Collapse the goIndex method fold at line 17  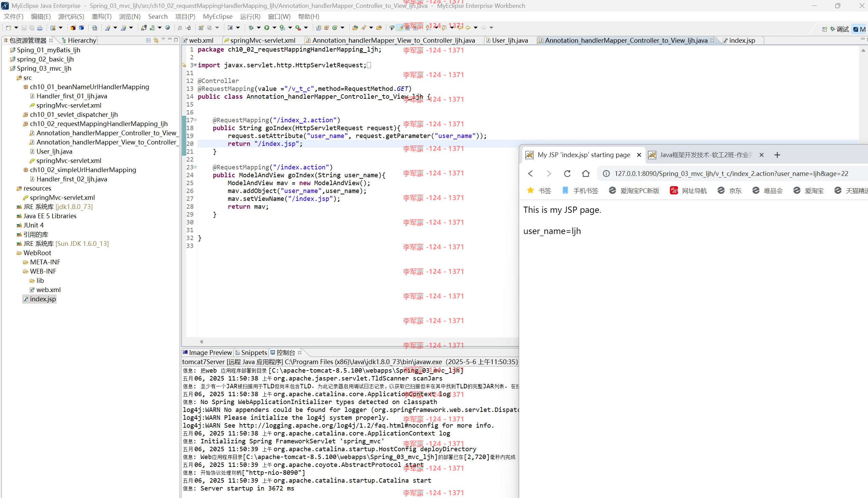(x=195, y=120)
